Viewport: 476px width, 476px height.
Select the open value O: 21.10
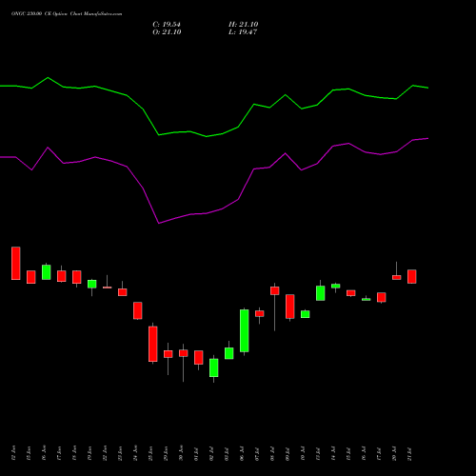(167, 32)
